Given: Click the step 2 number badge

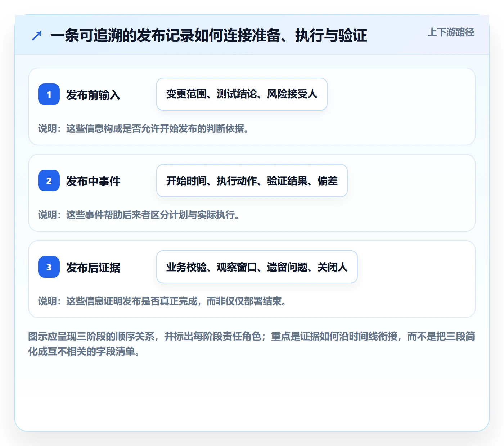Looking at the screenshot, I should point(49,181).
